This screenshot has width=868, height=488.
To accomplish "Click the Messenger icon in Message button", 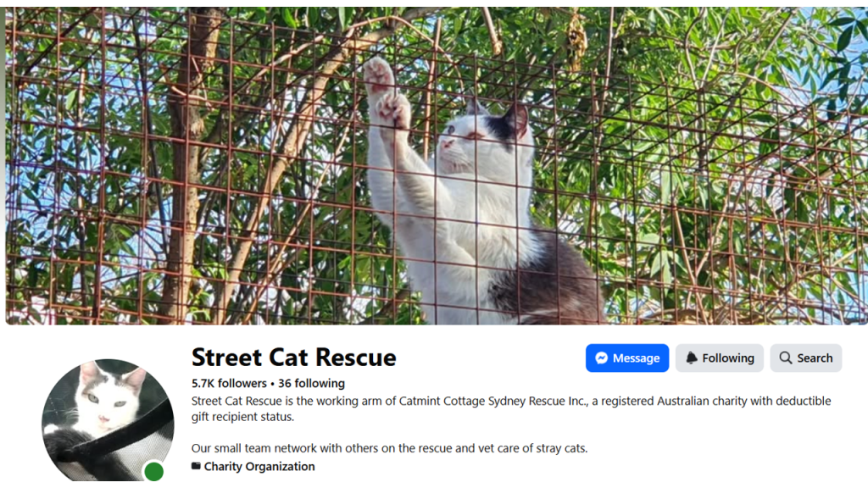I will [x=601, y=358].
